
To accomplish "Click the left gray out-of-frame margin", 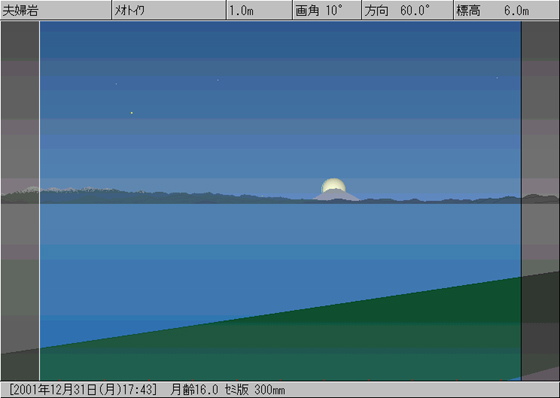I will [x=20, y=201].
